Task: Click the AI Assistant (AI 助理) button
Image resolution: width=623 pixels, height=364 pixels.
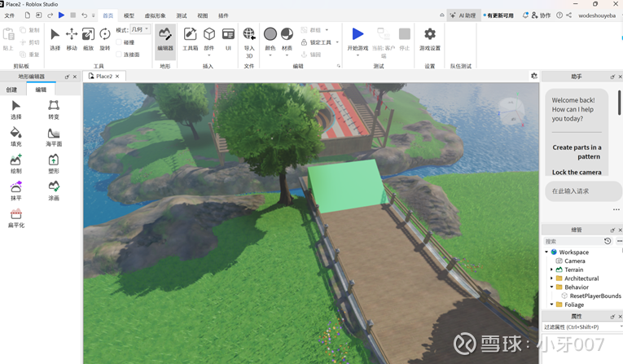Action: 463,15
